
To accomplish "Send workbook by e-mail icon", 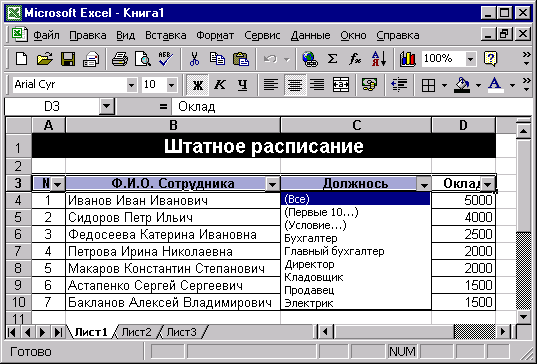I will pyautogui.click(x=91, y=59).
